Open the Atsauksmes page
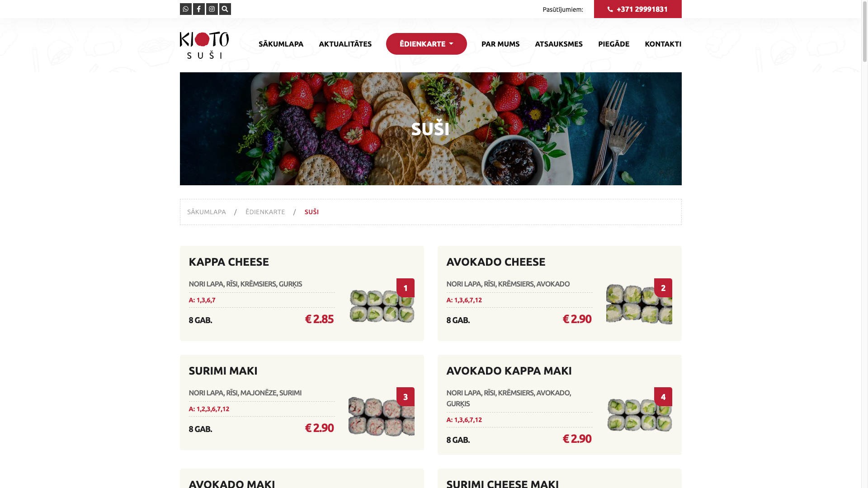Viewport: 868px width, 488px height. click(x=558, y=44)
